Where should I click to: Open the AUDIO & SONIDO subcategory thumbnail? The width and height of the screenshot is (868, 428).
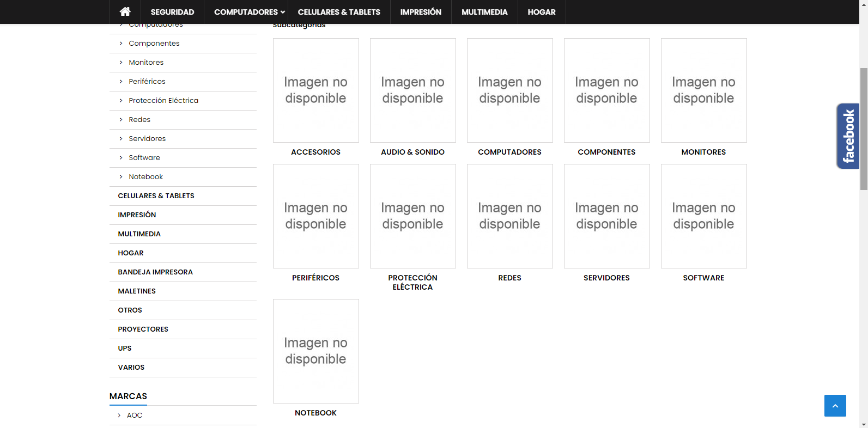(x=413, y=90)
